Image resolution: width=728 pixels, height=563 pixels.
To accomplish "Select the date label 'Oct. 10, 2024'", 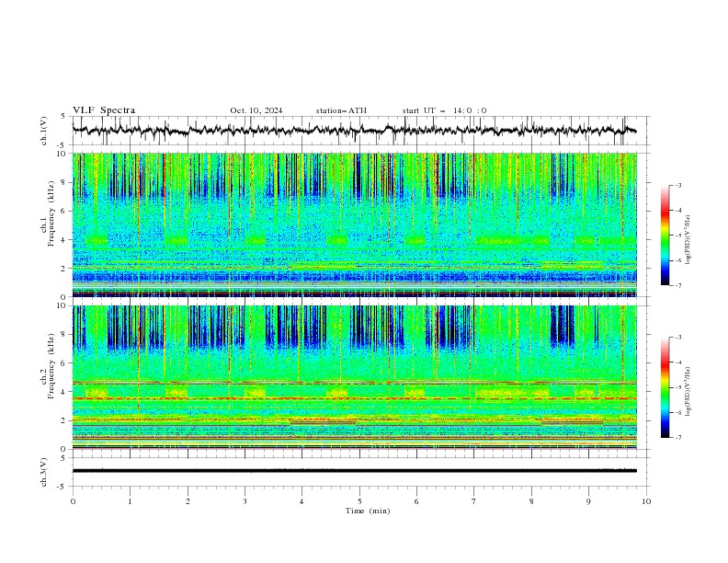I will point(256,110).
